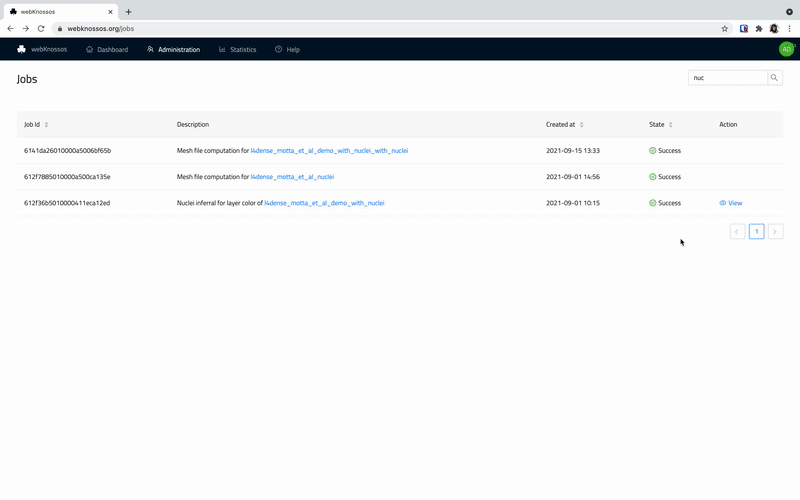Open the Dashboard menu item
Image resolution: width=800 pixels, height=500 pixels.
pyautogui.click(x=107, y=49)
